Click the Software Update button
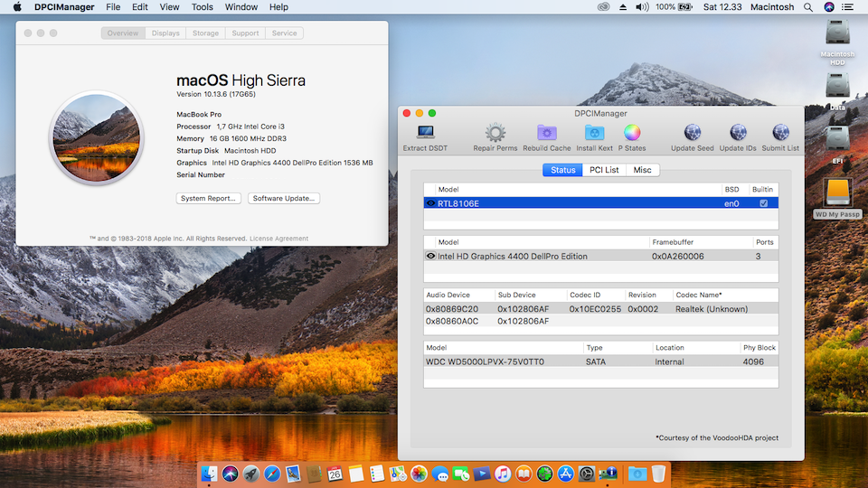 [284, 198]
